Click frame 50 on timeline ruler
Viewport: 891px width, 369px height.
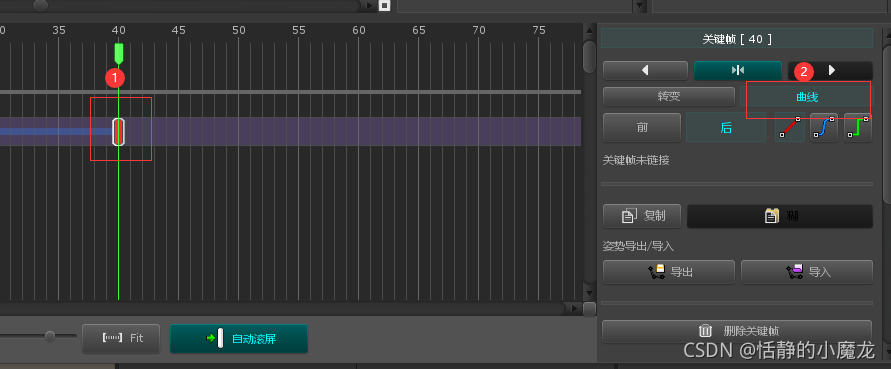tap(239, 30)
